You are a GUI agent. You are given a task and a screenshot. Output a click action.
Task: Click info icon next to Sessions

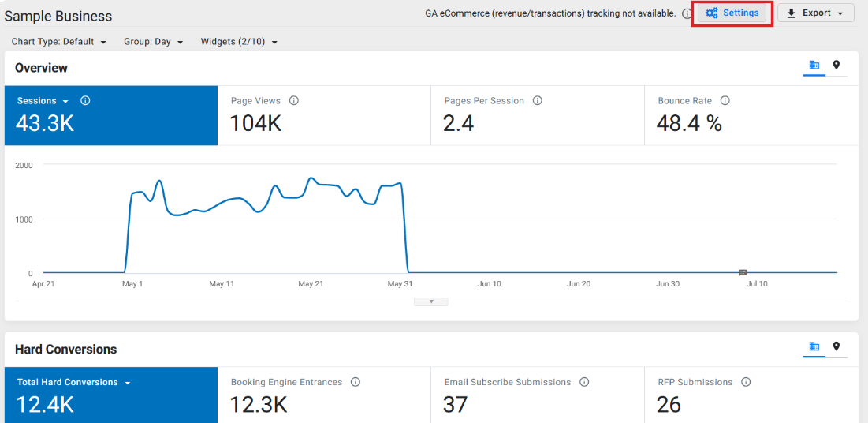pos(85,101)
